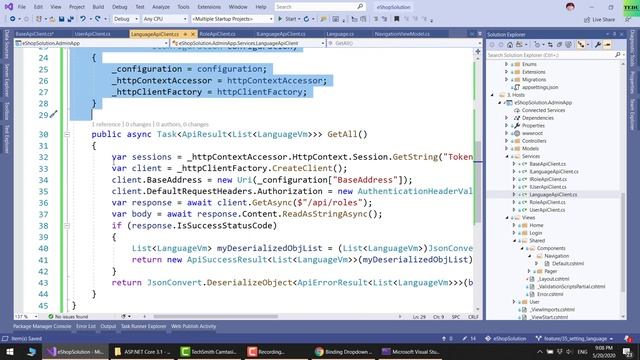The height and width of the screenshot is (360, 640).
Task: Open the Multiple Startup Projects dropdown
Action: click(232, 19)
